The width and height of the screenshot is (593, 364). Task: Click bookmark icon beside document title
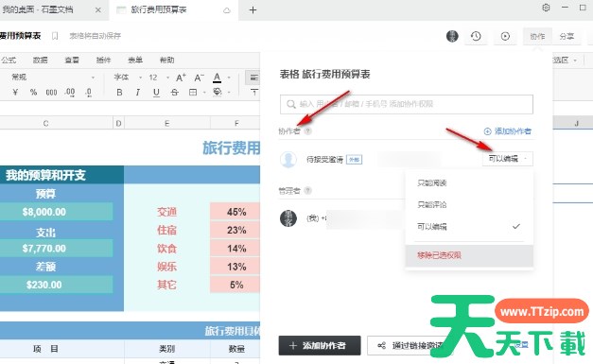click(55, 36)
